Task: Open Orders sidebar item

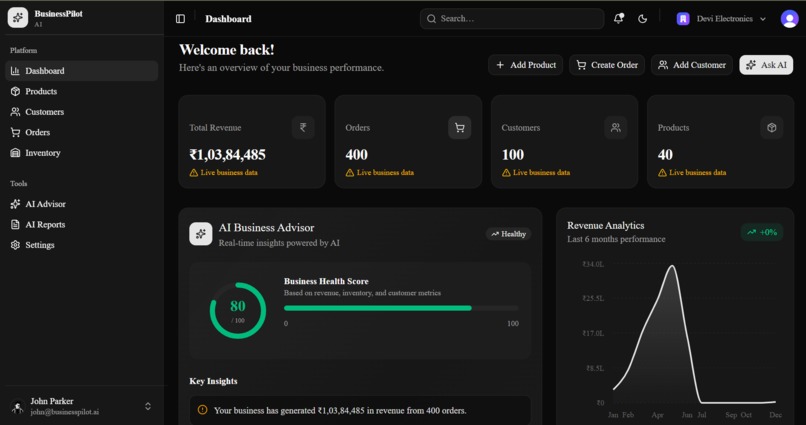Action: (x=82, y=133)
